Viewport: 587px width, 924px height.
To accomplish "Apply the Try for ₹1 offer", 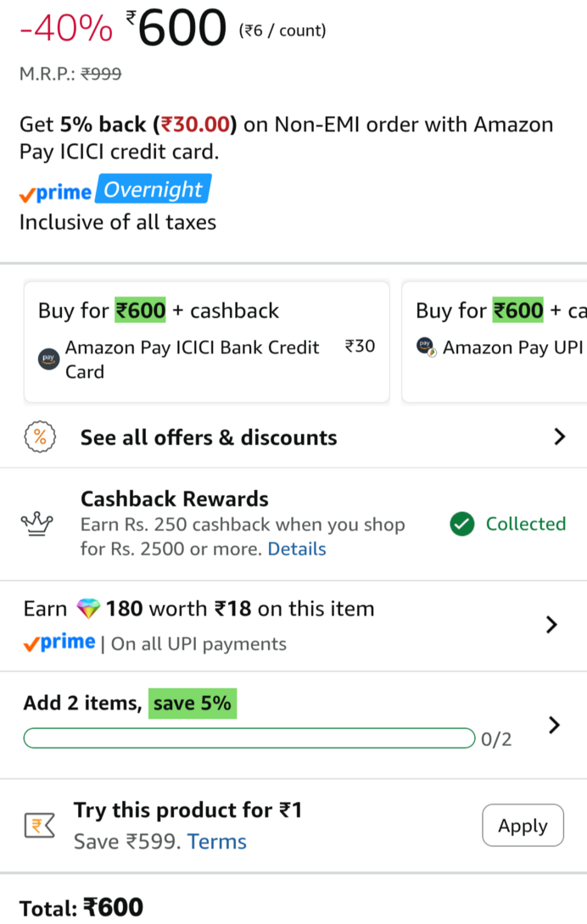I will coord(523,825).
